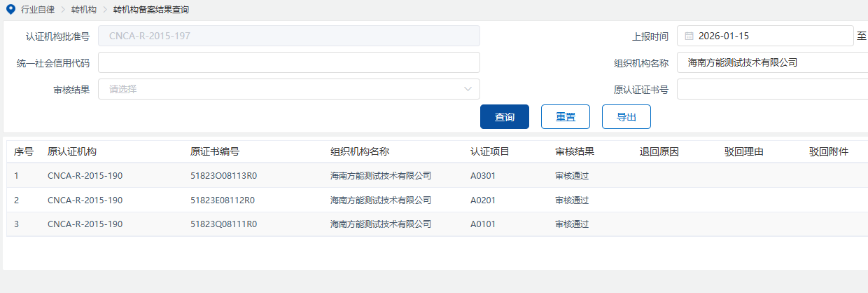Select table row with certificate 51823O08113R0
The height and width of the screenshot is (293, 868).
point(223,175)
